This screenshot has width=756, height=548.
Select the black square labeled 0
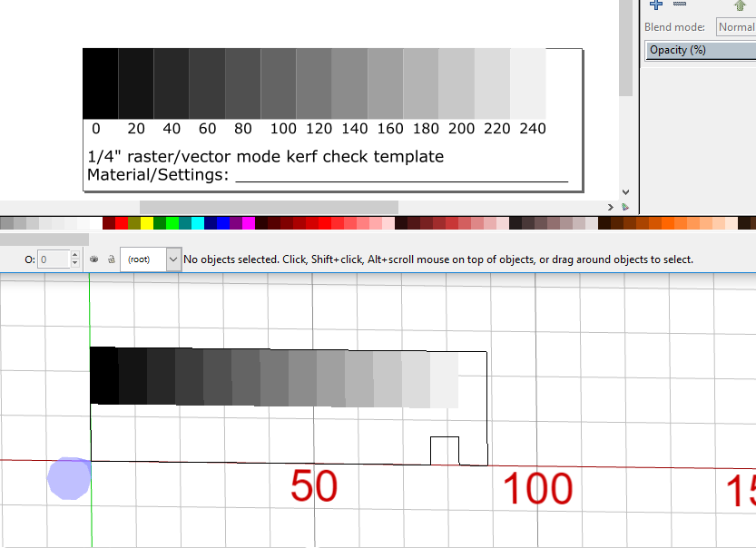100,83
